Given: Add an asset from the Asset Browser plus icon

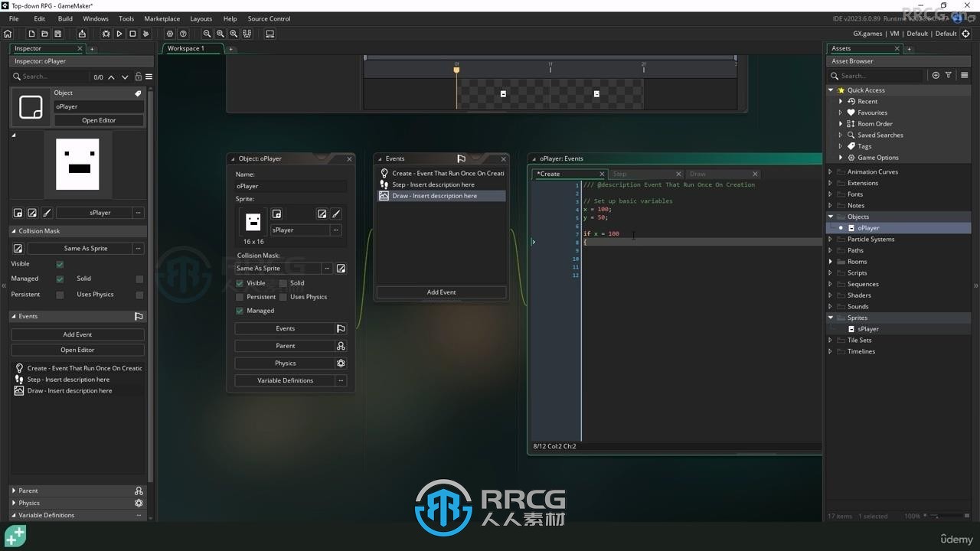Looking at the screenshot, I should point(936,76).
